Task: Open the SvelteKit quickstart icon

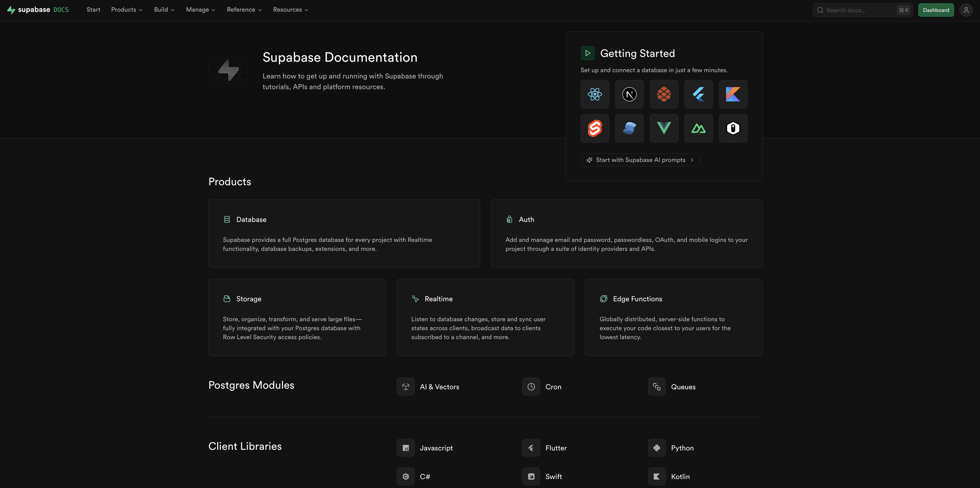Action: (x=595, y=128)
